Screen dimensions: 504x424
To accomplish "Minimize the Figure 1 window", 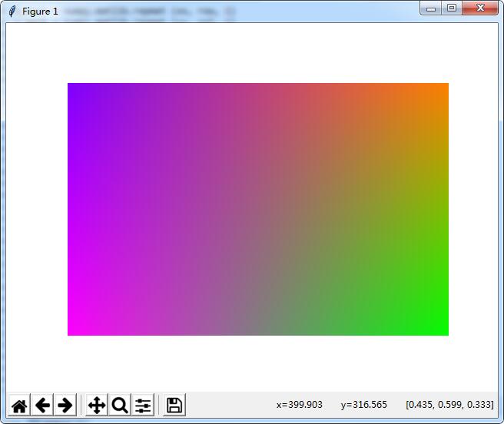I will tap(431, 8).
